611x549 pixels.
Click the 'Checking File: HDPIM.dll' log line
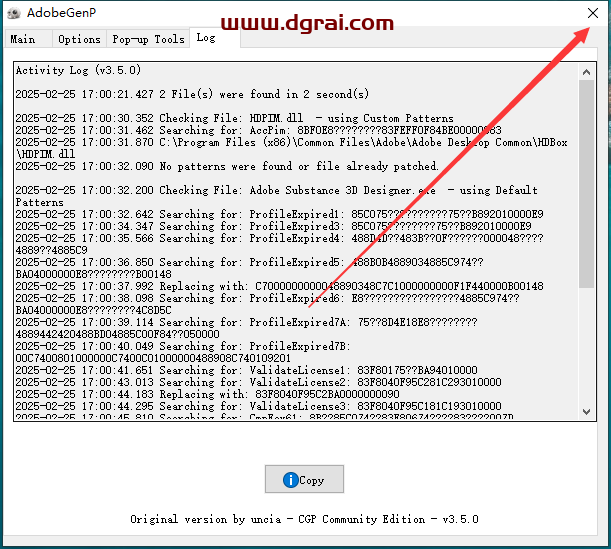(235, 118)
